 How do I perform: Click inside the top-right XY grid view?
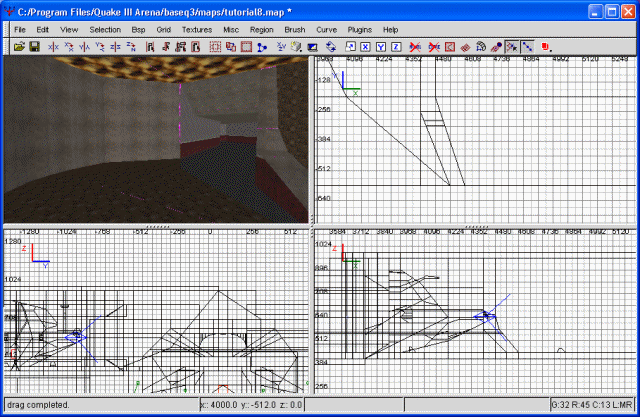(x=475, y=140)
